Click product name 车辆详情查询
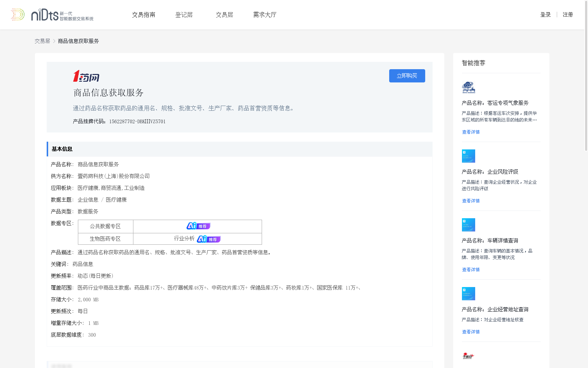 [503, 241]
